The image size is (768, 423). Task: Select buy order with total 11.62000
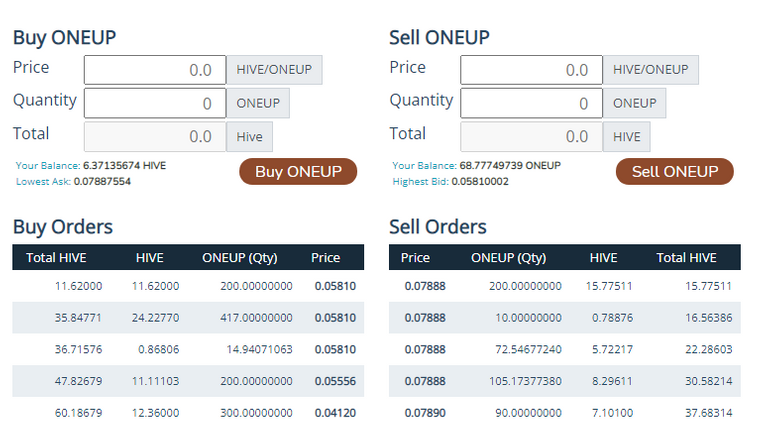(x=188, y=286)
